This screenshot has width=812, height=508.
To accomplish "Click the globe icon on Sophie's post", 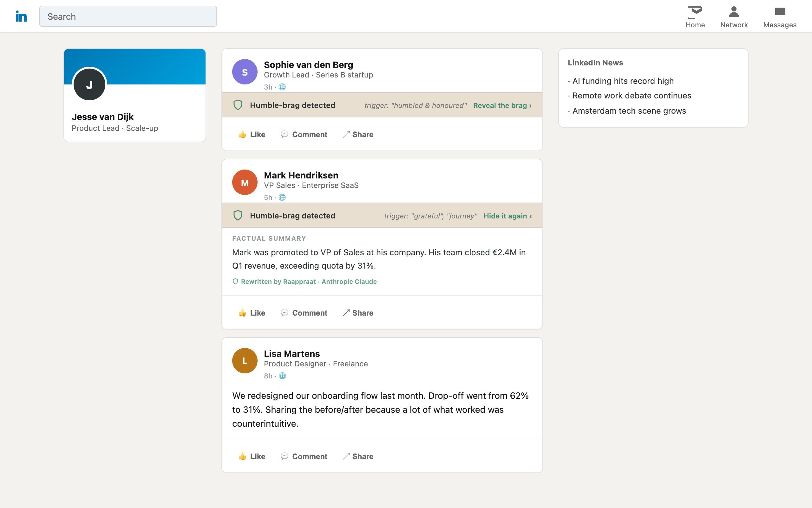I will pos(282,87).
